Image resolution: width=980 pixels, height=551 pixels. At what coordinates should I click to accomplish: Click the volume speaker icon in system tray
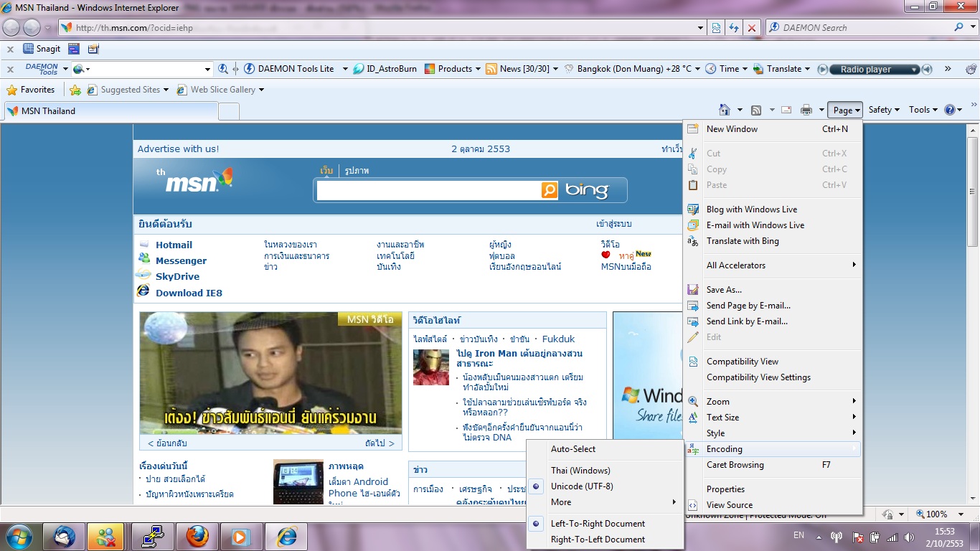910,537
